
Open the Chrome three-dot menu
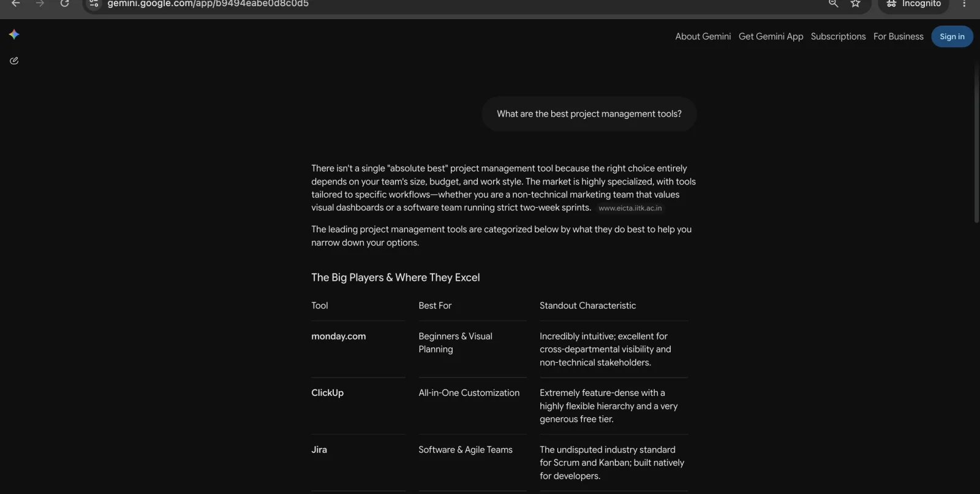pyautogui.click(x=964, y=4)
